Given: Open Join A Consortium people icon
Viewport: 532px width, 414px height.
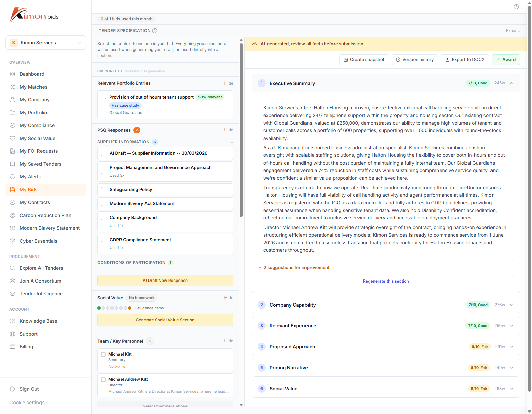Looking at the screenshot, I should click(x=12, y=281).
